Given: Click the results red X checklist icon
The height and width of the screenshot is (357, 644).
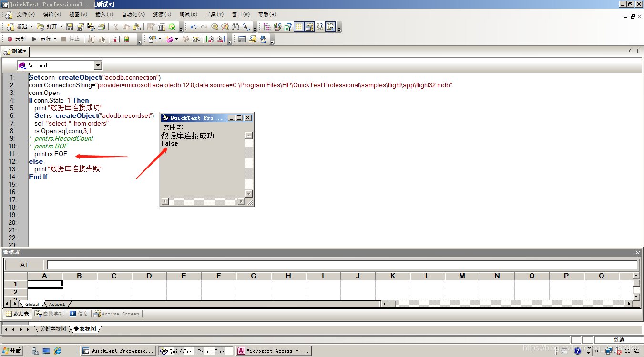Looking at the screenshot, I should coord(116,39).
